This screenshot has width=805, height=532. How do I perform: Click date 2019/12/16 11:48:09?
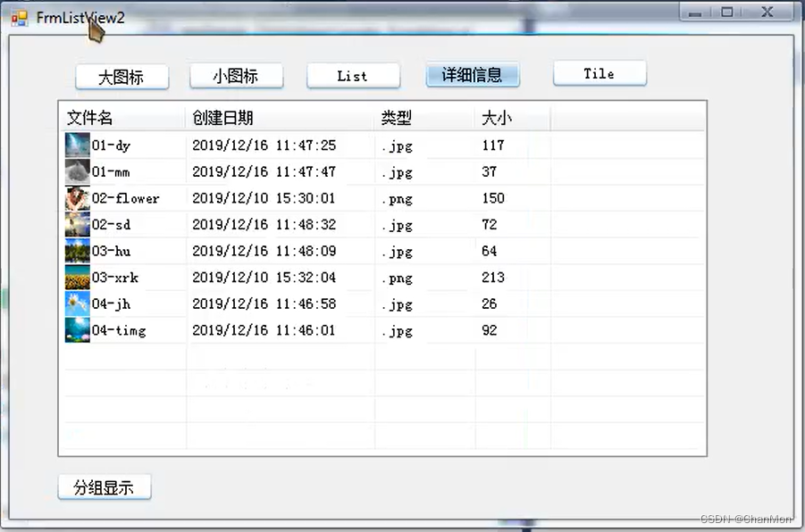point(264,251)
